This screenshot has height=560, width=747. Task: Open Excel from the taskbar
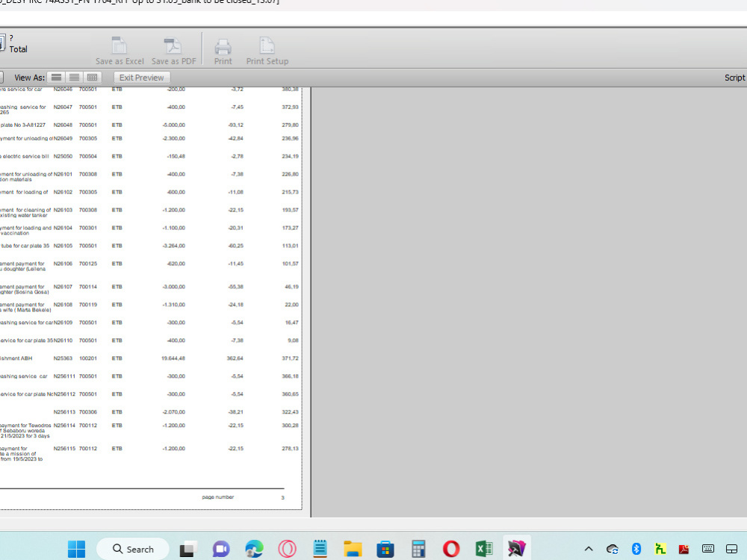tap(484, 549)
